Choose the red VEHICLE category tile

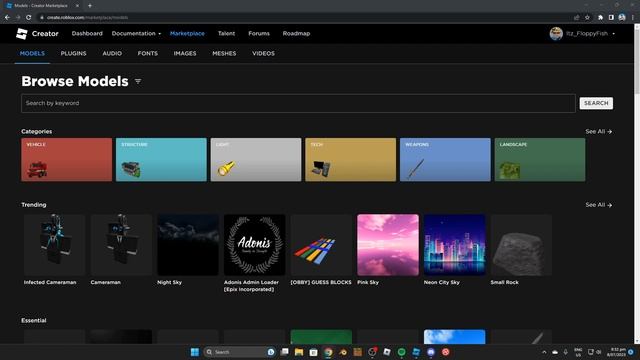point(67,160)
